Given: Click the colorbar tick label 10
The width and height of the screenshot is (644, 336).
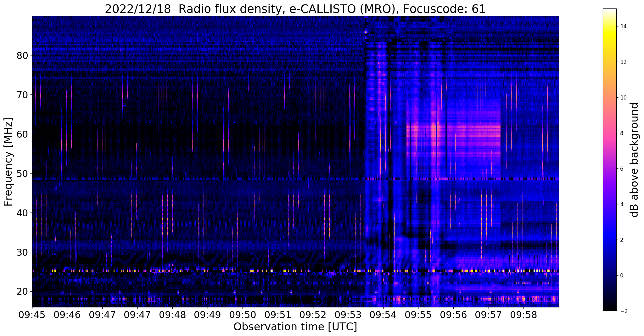Looking at the screenshot, I should 623,98.
